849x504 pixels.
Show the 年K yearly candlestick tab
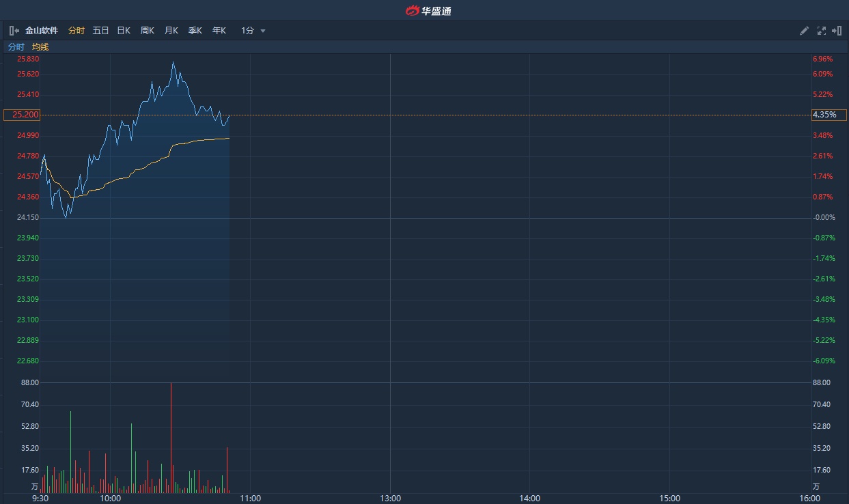click(x=219, y=31)
